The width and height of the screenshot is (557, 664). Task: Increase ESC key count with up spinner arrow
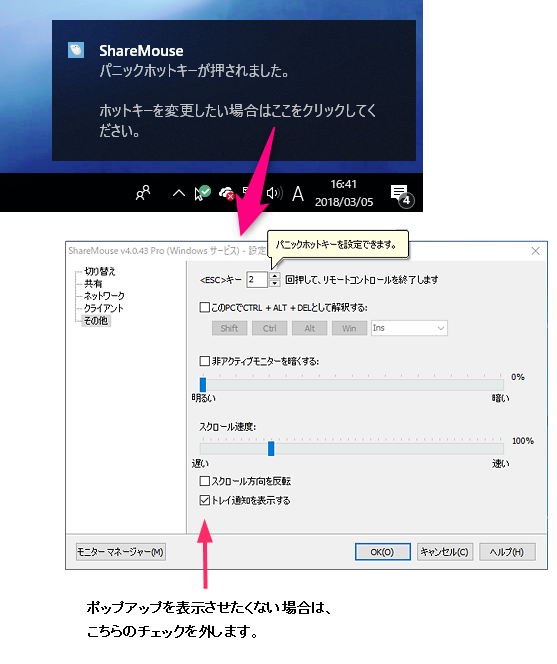click(x=274, y=276)
